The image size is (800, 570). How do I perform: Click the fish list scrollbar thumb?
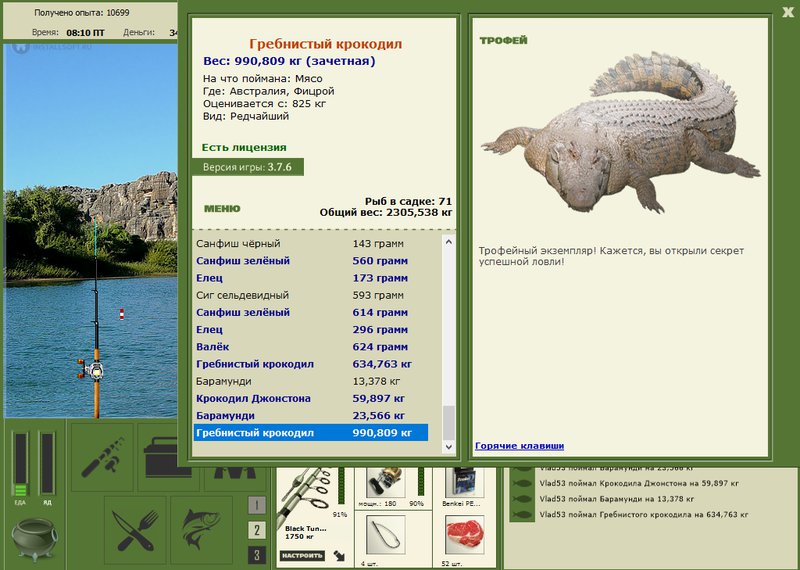448,423
